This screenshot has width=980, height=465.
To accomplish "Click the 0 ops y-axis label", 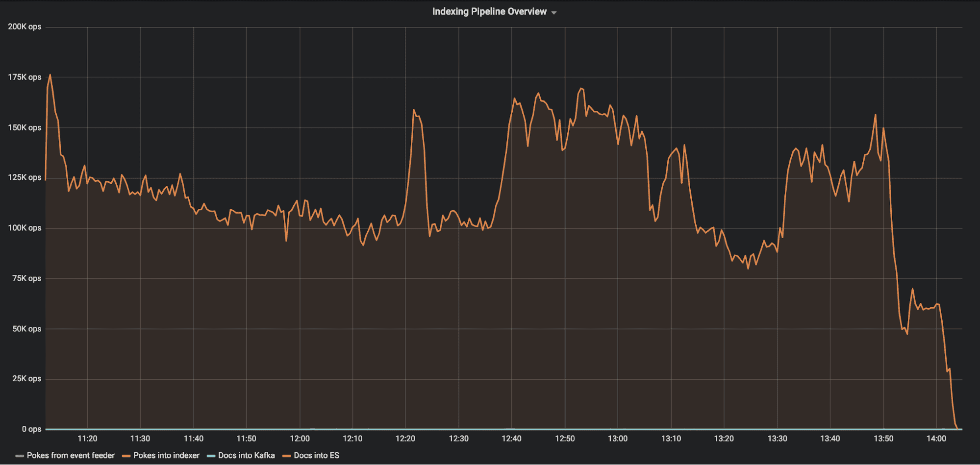I will pos(31,429).
